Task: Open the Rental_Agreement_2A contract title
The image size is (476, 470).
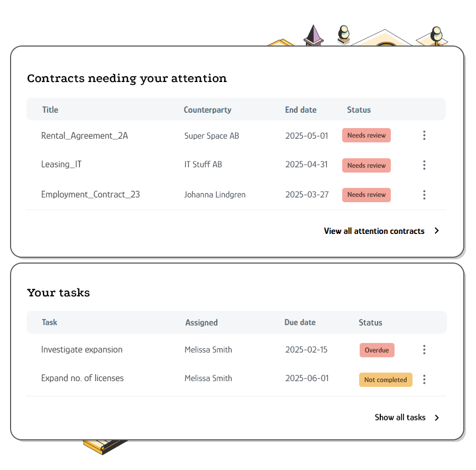Action: coord(85,136)
